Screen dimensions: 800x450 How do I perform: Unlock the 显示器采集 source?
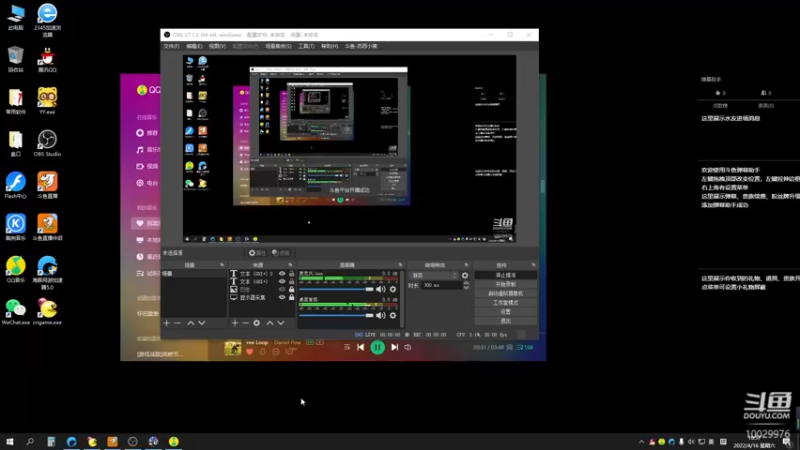291,297
